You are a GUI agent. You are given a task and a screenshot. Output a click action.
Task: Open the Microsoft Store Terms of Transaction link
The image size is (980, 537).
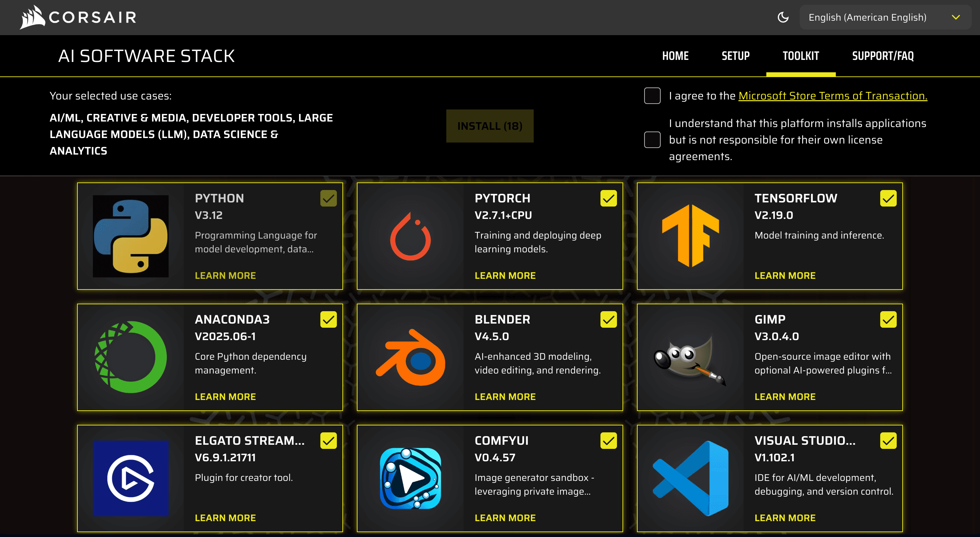(x=832, y=96)
